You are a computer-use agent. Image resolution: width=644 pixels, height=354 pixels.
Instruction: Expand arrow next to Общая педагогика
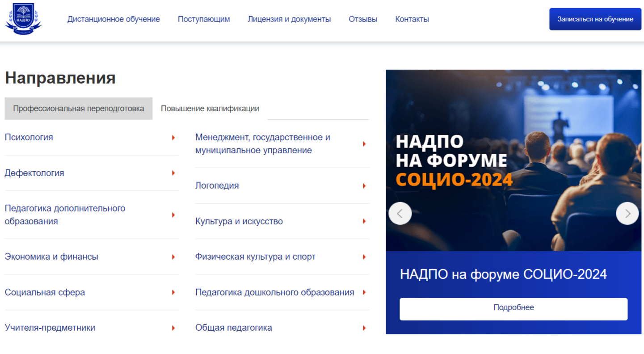click(x=364, y=328)
